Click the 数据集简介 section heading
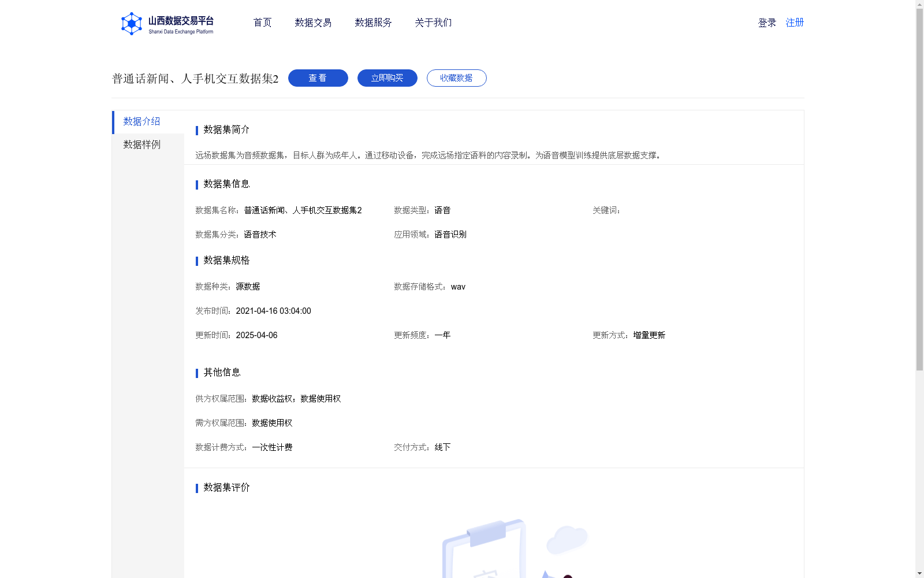924x578 pixels. pyautogui.click(x=226, y=129)
